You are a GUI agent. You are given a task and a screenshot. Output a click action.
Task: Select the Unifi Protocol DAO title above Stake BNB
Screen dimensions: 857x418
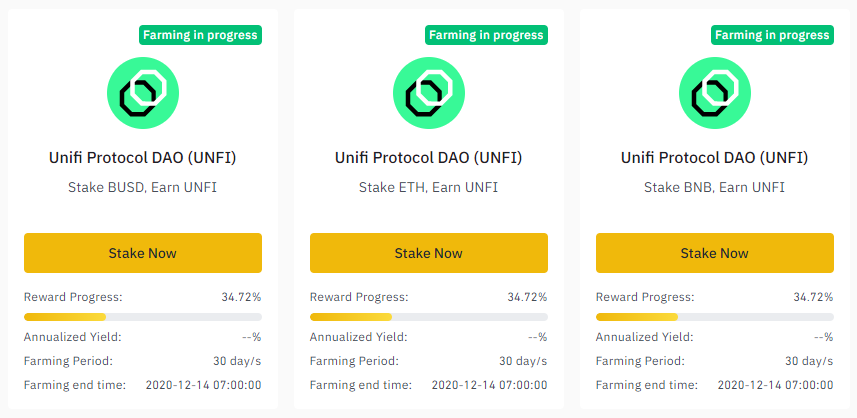click(x=714, y=158)
